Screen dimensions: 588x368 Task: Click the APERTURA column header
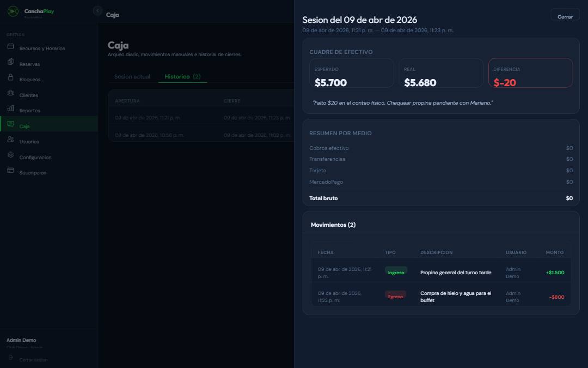(x=127, y=101)
